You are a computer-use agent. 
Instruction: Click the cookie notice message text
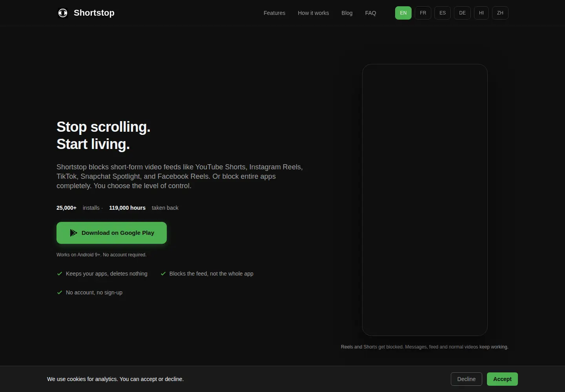pos(115,379)
